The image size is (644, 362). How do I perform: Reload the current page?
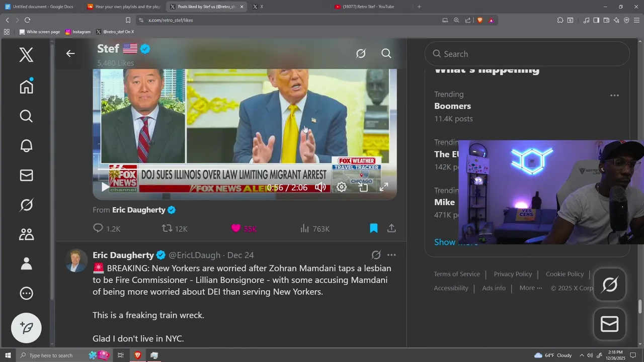tap(27, 20)
